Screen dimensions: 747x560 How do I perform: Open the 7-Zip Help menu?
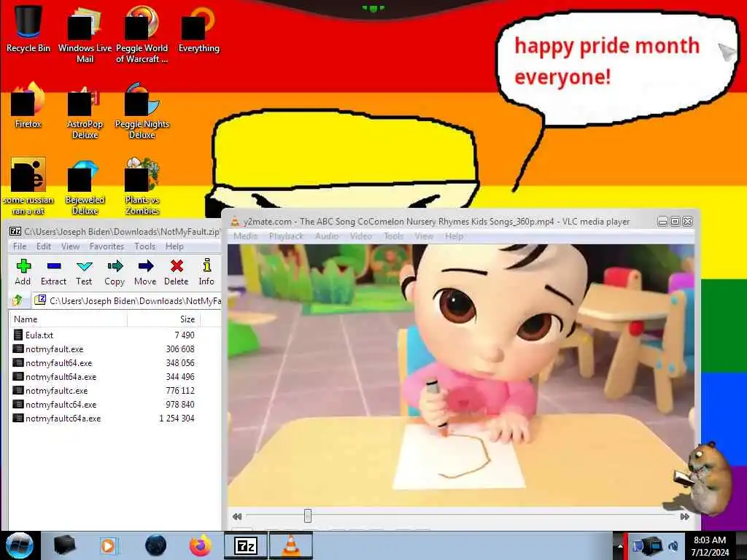[174, 246]
